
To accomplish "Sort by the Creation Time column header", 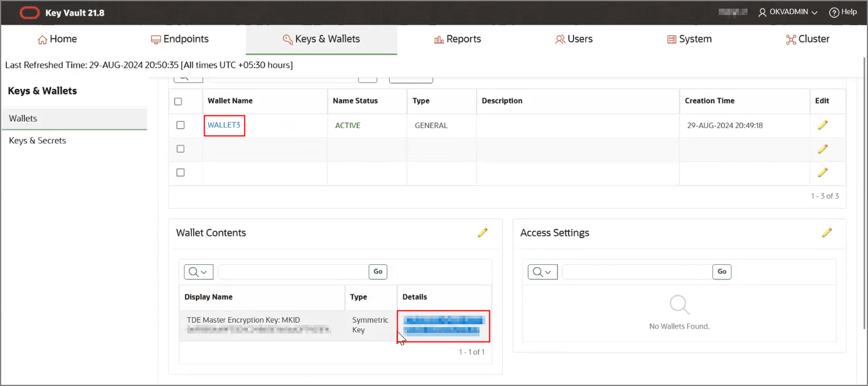I will [710, 100].
